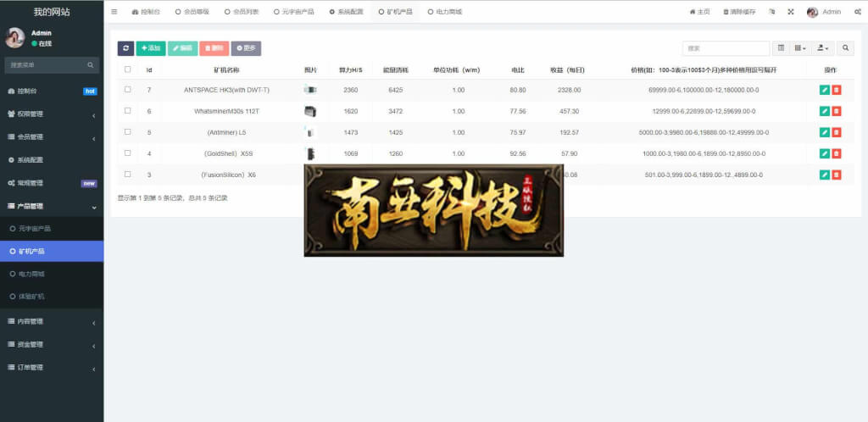The image size is (868, 422).
Task: Switch to the 元宇宙产品 top tab
Action: 294,12
